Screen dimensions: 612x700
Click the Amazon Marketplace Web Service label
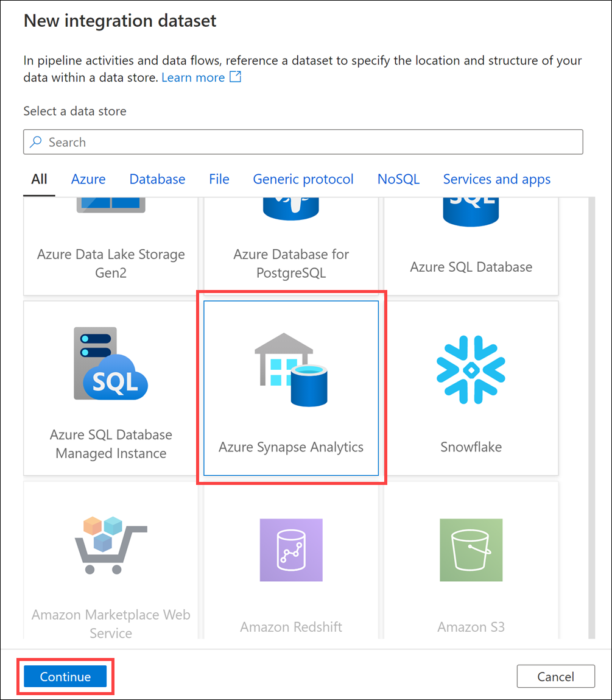pyautogui.click(x=111, y=624)
